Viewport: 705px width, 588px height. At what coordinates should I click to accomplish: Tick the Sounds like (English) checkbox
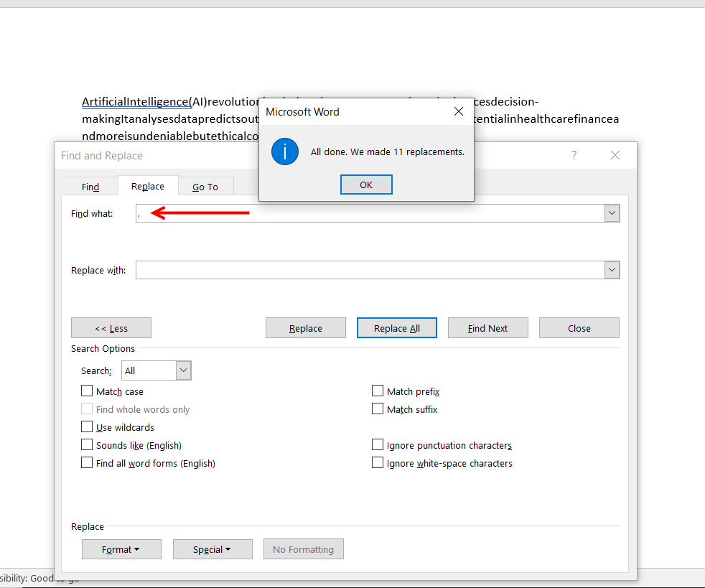87,445
